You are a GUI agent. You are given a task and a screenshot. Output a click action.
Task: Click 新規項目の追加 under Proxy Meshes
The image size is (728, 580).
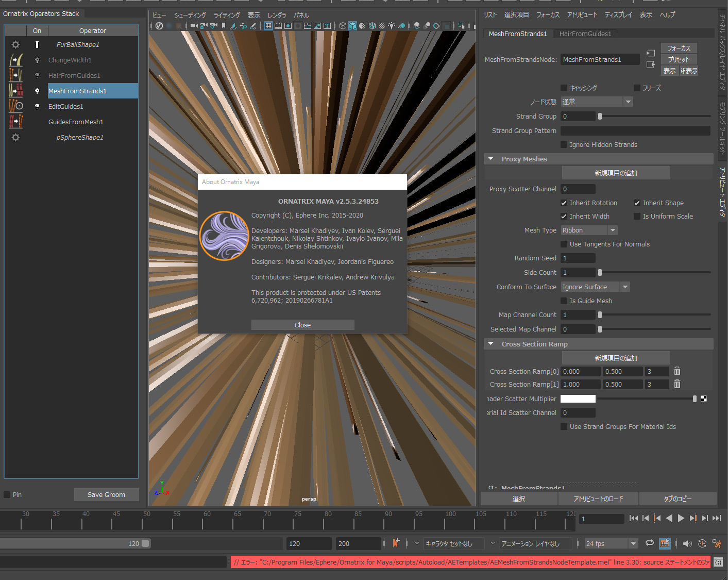coord(616,173)
